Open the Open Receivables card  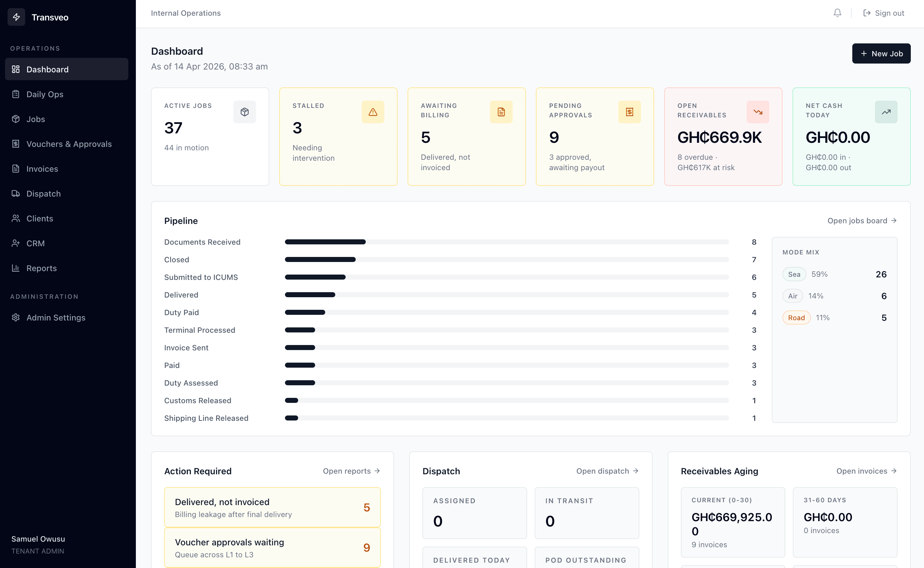(x=723, y=136)
